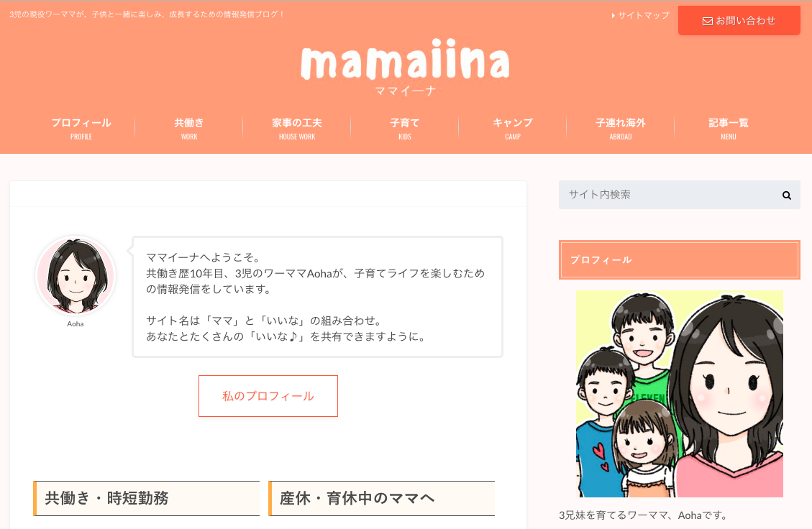Open the 記事一覧 MENU item

tap(728, 129)
